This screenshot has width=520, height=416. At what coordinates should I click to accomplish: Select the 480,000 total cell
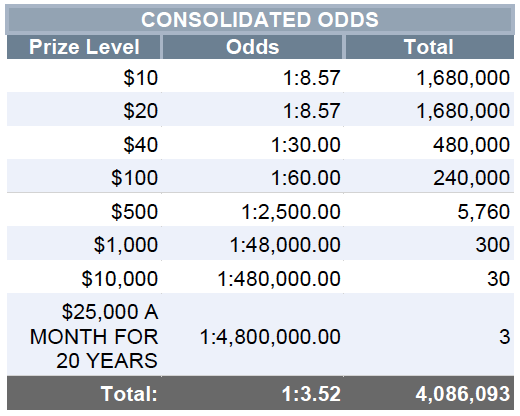pyautogui.click(x=429, y=145)
